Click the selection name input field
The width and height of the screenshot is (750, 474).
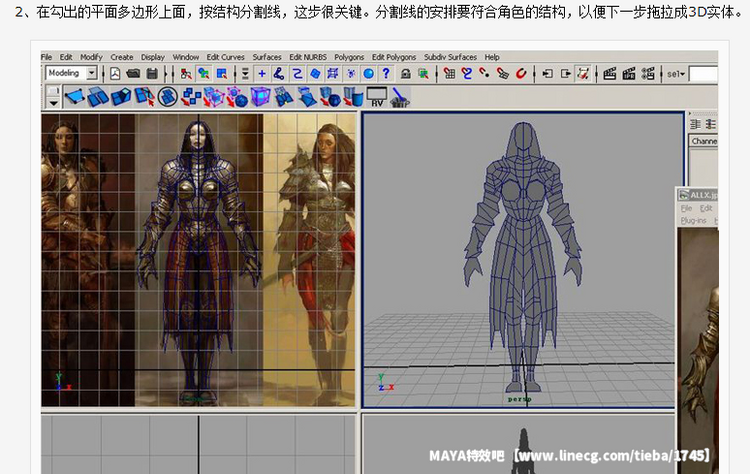click(704, 74)
